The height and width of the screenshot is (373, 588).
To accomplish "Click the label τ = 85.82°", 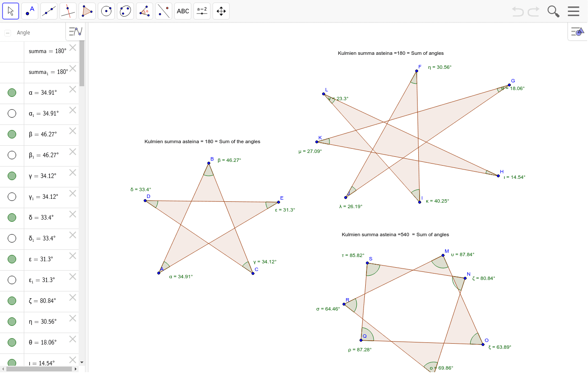I will click(x=353, y=255).
